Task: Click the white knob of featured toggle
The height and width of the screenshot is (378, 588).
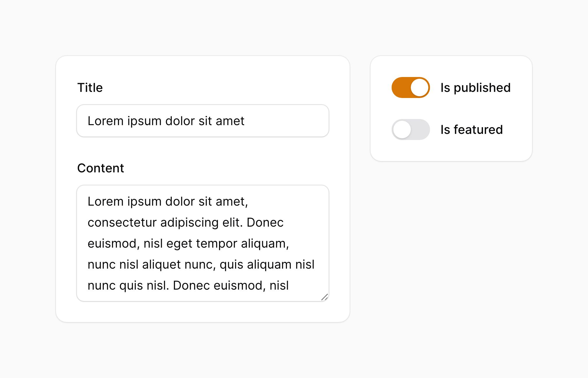Action: tap(402, 129)
